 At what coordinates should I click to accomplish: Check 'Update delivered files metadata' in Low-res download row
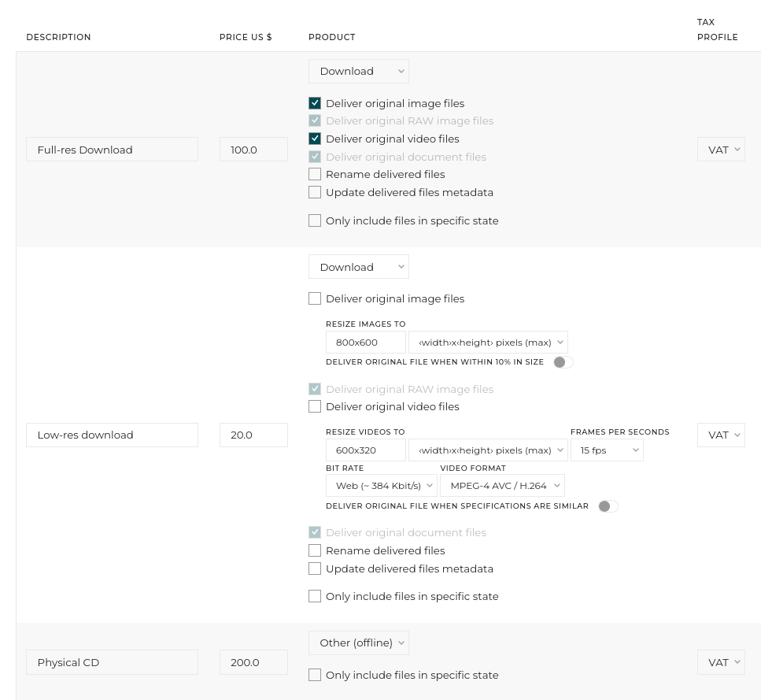click(315, 569)
